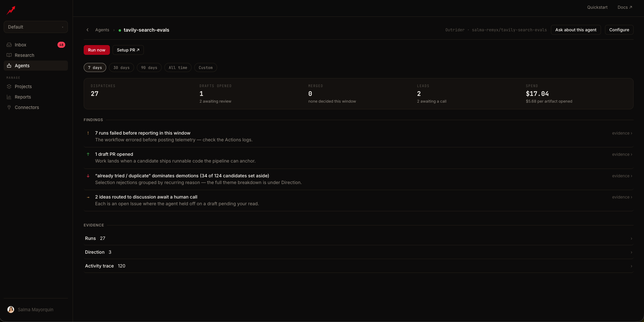
Task: Click the tavily-search-evals page title
Action: pos(146,30)
